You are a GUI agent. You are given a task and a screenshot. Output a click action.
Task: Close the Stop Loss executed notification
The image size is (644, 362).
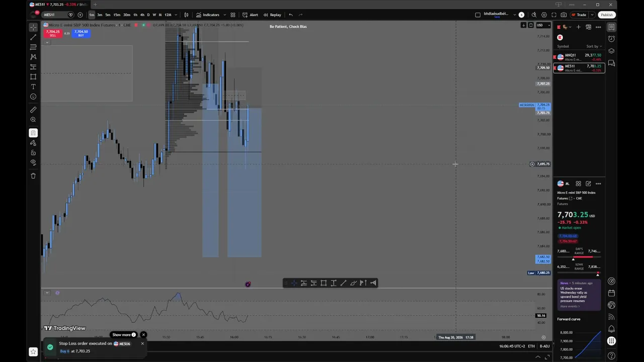point(142,343)
